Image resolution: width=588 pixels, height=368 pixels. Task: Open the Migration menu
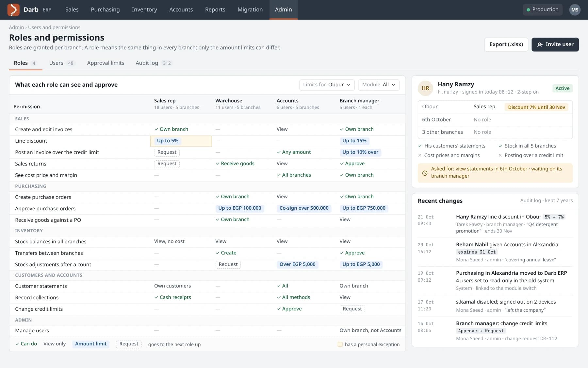point(250,9)
